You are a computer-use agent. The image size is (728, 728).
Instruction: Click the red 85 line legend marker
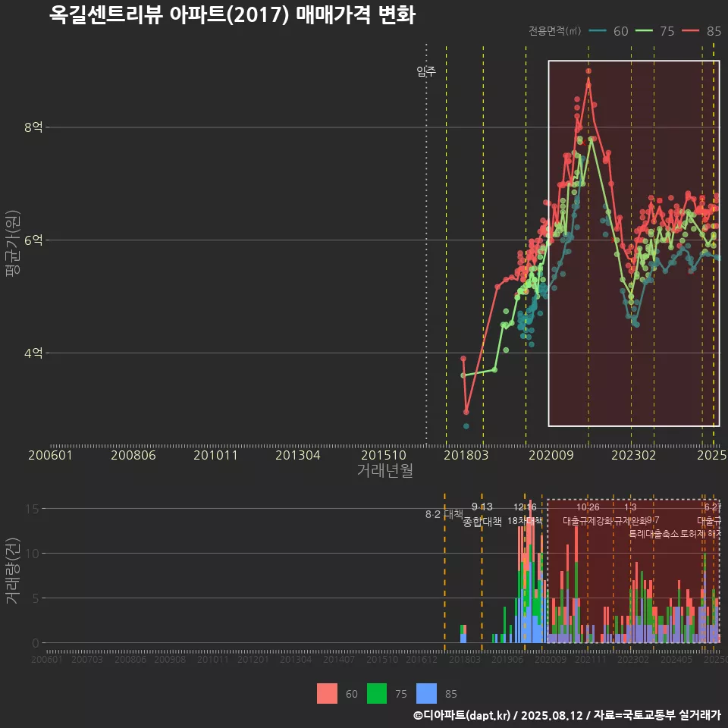tap(690, 31)
